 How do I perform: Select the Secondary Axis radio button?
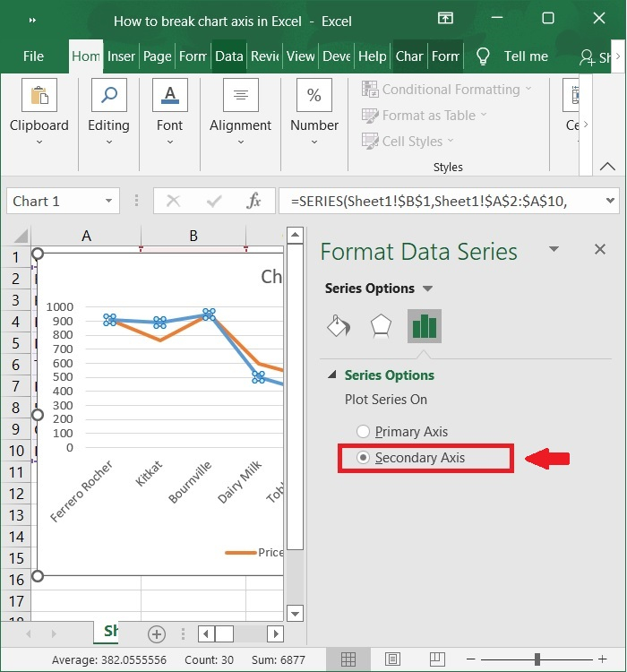[363, 458]
